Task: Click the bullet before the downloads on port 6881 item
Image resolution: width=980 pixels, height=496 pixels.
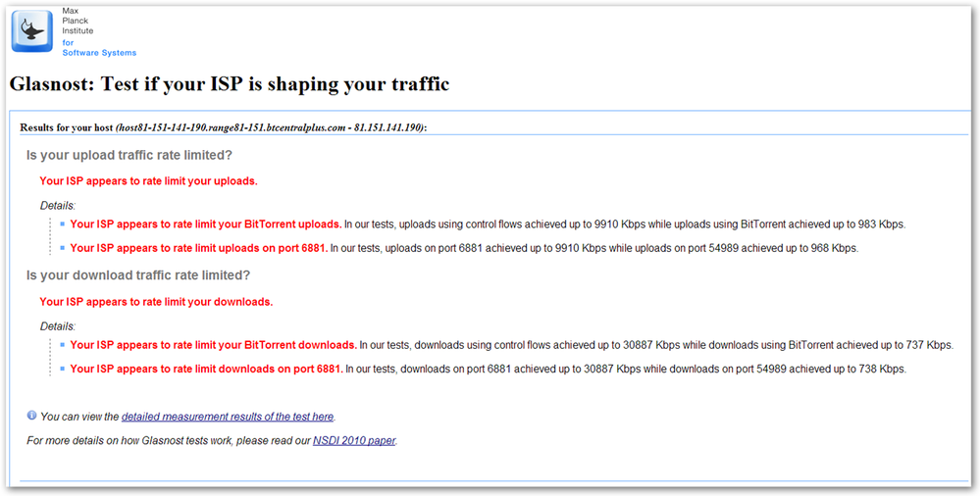Action: pyautogui.click(x=63, y=369)
